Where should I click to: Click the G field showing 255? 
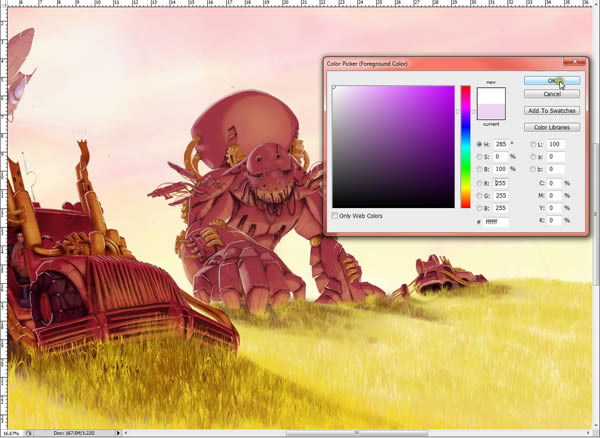(x=501, y=195)
